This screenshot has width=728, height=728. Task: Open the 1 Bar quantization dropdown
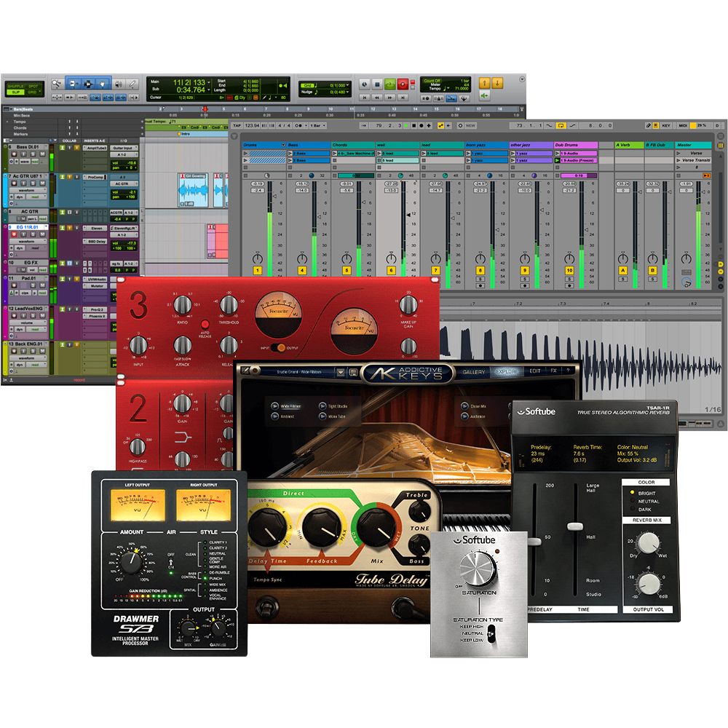(318, 126)
